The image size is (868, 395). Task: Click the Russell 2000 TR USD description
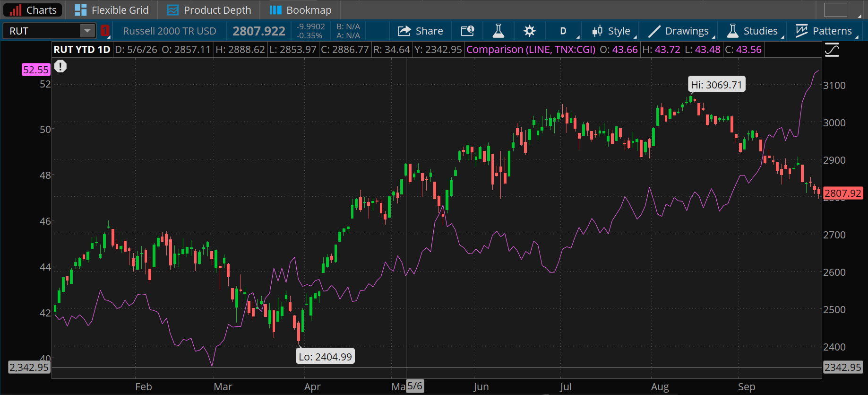(x=170, y=31)
